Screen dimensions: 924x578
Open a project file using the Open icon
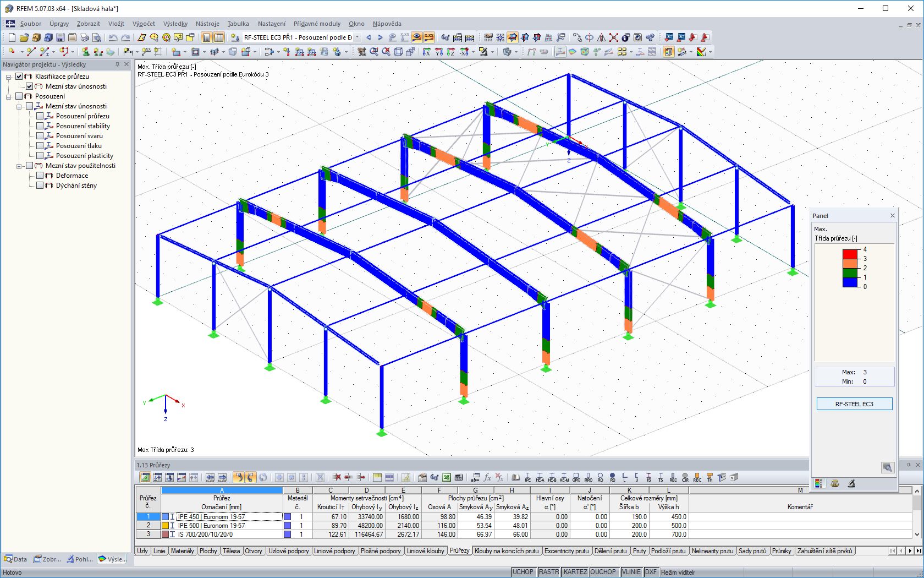[23, 37]
